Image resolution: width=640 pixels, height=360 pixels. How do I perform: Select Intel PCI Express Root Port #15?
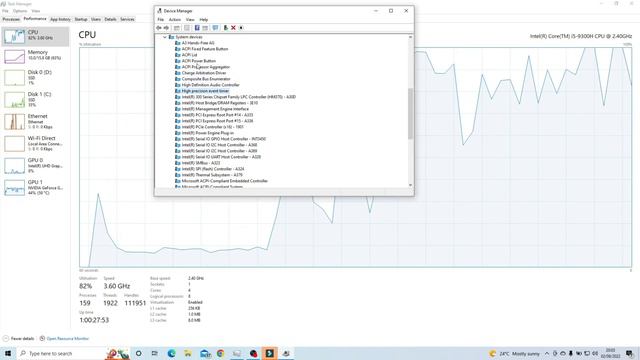click(217, 121)
